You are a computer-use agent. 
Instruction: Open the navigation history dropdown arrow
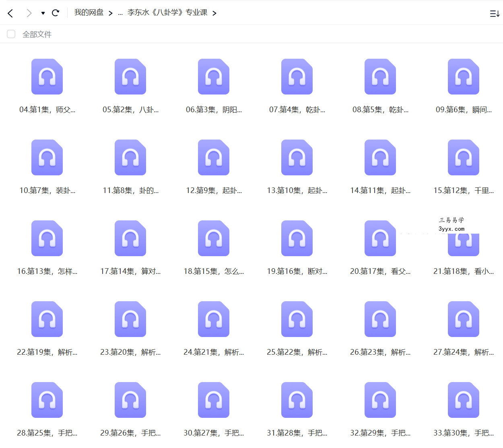[x=43, y=13]
